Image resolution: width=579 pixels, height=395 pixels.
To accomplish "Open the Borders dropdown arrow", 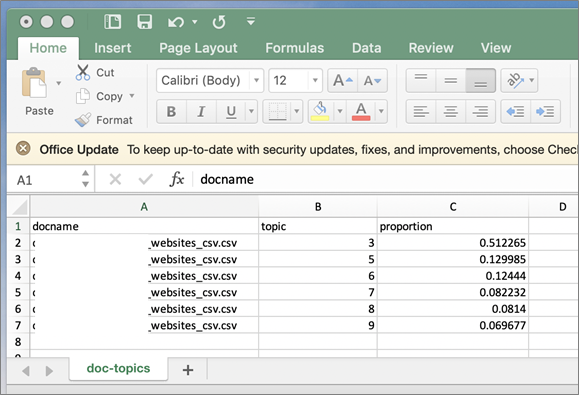I will click(x=297, y=111).
